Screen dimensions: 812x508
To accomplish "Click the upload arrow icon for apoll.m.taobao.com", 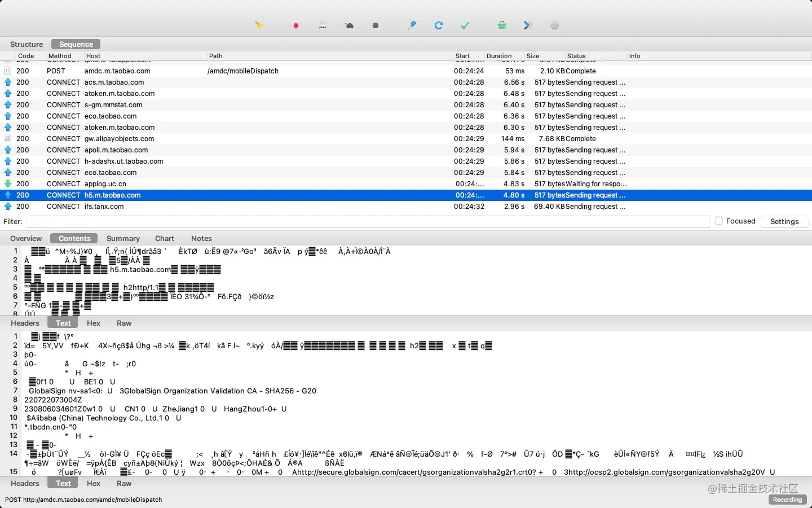I will 8,150.
